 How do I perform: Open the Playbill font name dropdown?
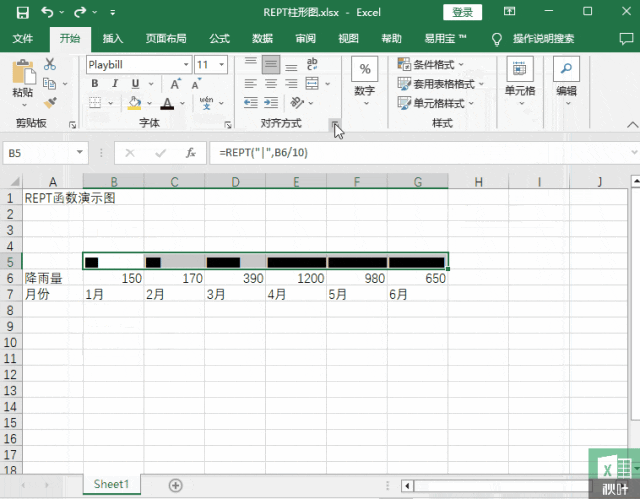click(186, 64)
